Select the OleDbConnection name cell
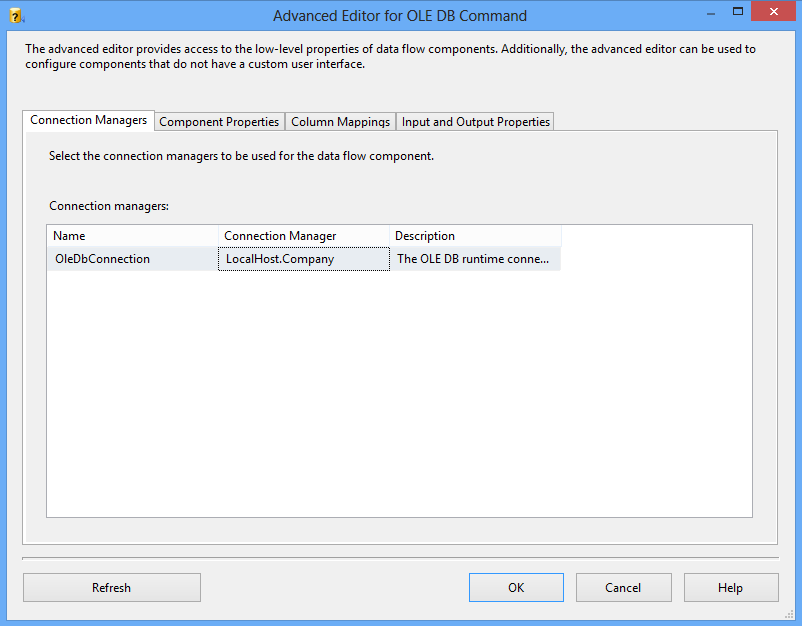This screenshot has width=802, height=626. 133,259
